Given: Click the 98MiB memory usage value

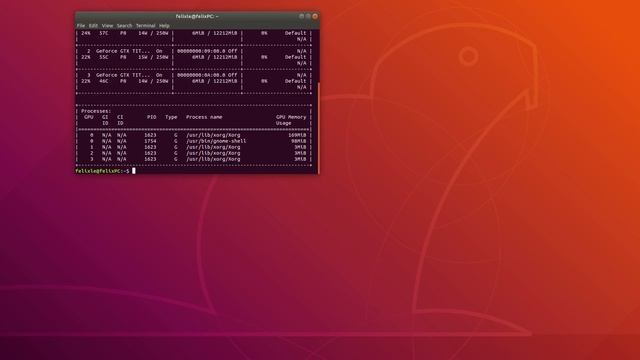Looking at the screenshot, I should 299,141.
